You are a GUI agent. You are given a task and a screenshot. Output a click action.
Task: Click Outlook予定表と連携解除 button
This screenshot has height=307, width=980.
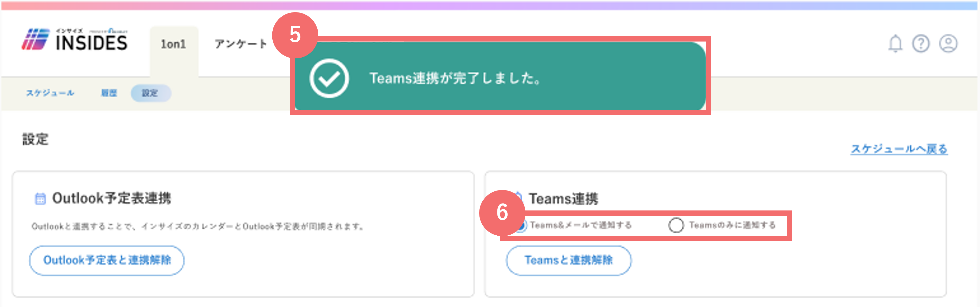pyautogui.click(x=107, y=260)
